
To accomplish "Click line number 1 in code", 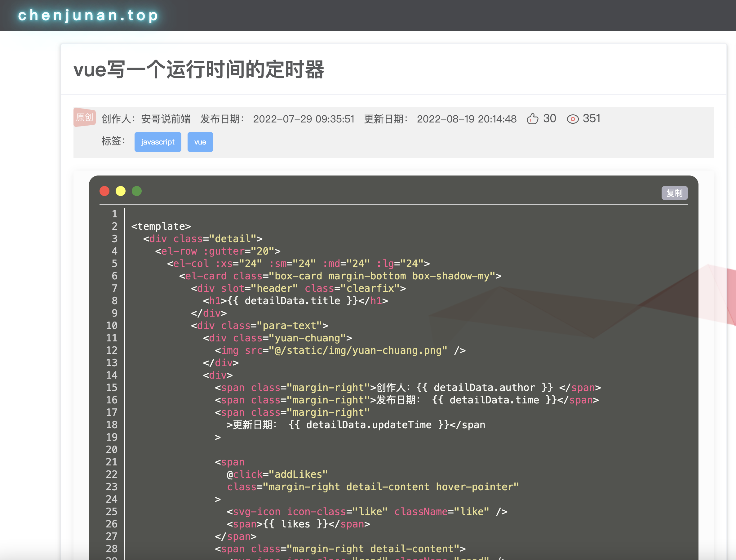I will tap(114, 214).
